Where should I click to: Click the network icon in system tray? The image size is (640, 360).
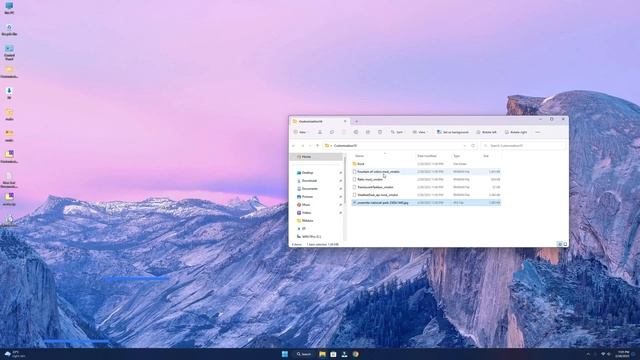pyautogui.click(x=603, y=354)
